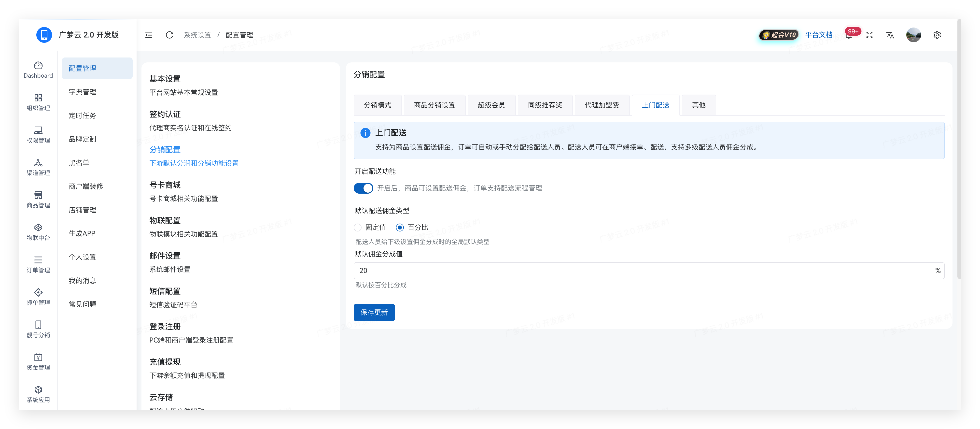Open the 平台文档 link
The height and width of the screenshot is (429, 980).
tap(819, 35)
